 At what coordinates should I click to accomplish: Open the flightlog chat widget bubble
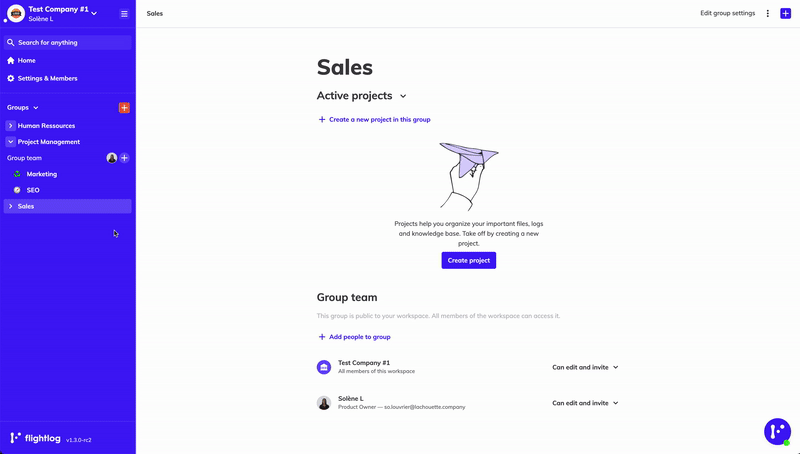pyautogui.click(x=777, y=432)
